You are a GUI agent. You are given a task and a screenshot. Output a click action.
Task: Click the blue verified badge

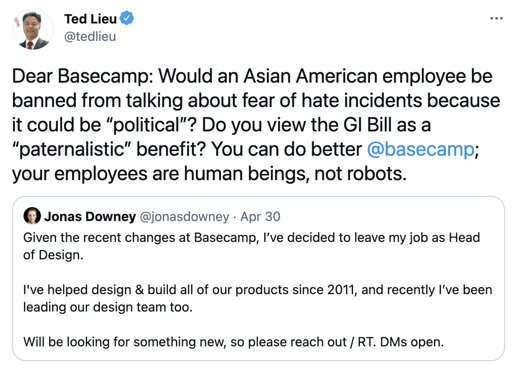pyautogui.click(x=127, y=18)
